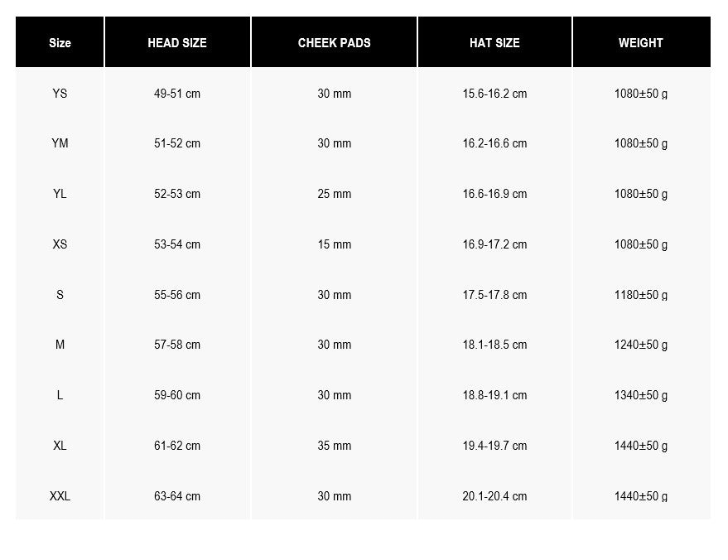
Task: Click the CHEEK PADS column header
Action: tap(335, 43)
